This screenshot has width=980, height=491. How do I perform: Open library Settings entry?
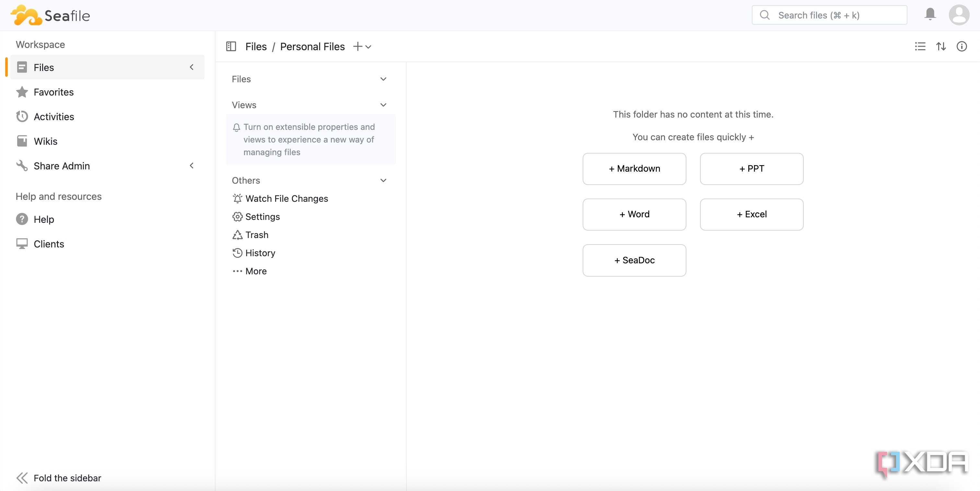tap(262, 216)
